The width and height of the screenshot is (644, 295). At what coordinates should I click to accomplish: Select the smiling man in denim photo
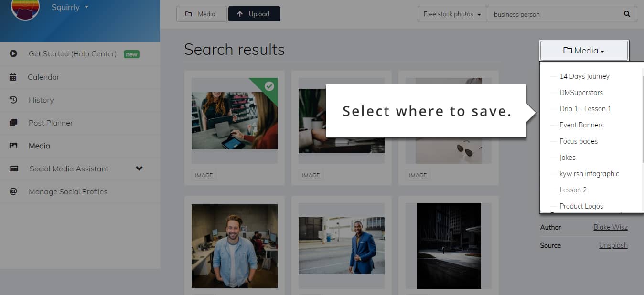tap(234, 246)
